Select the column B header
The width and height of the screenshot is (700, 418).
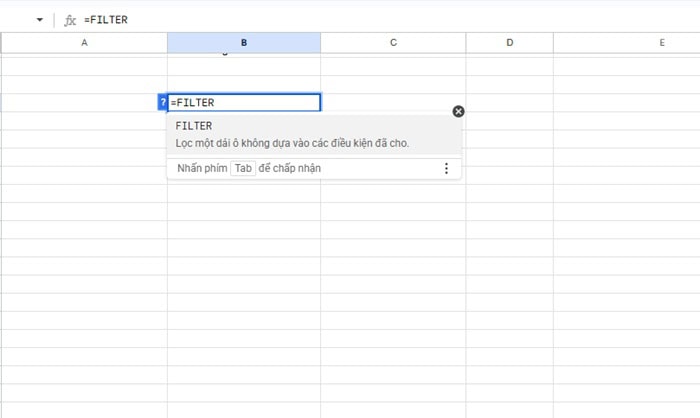(244, 43)
